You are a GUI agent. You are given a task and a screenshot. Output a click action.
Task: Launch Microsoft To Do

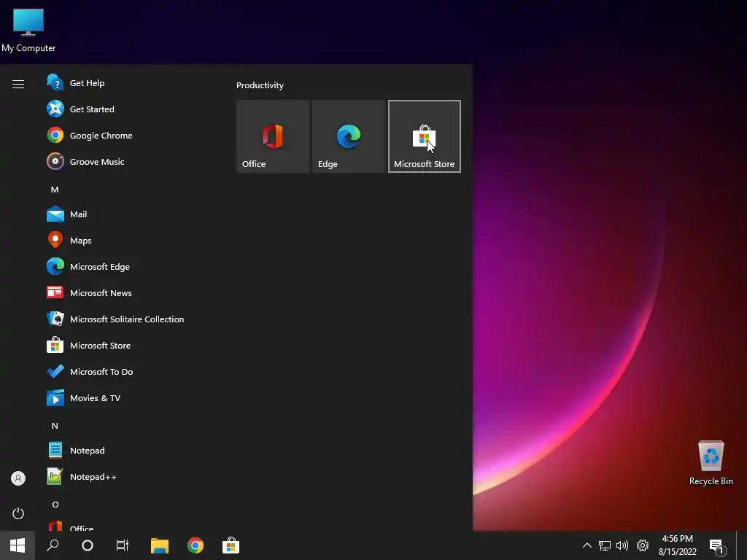point(128,371)
